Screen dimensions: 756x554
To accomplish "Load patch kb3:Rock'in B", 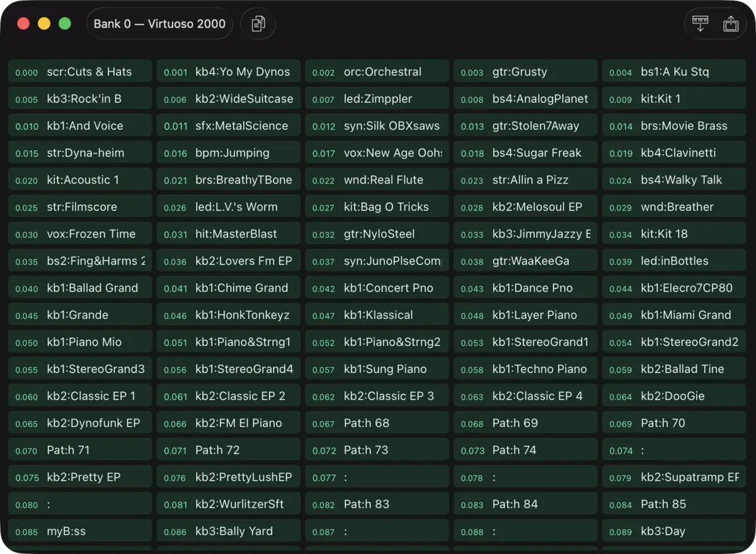I will click(x=80, y=98).
